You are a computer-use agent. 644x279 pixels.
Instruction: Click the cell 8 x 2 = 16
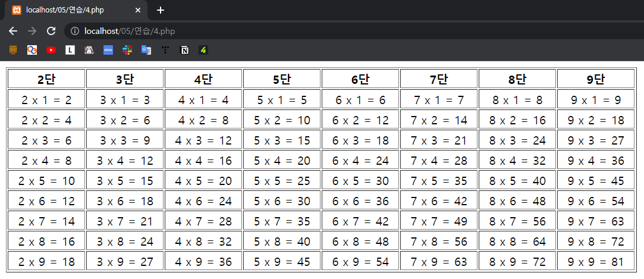517,120
